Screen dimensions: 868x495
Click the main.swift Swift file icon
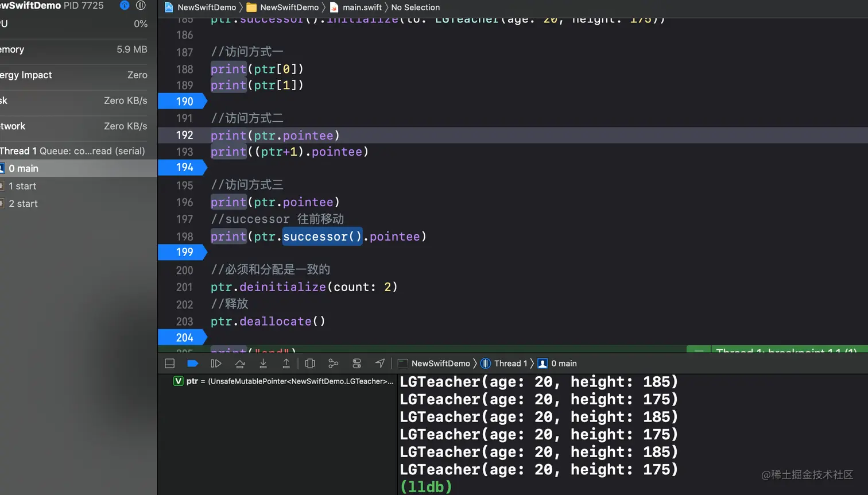tap(334, 7)
